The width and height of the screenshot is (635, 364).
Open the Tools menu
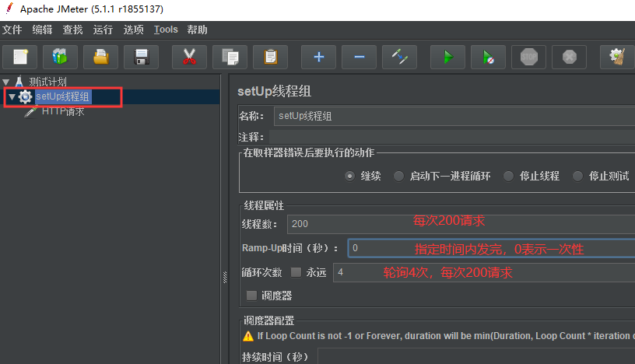click(166, 30)
